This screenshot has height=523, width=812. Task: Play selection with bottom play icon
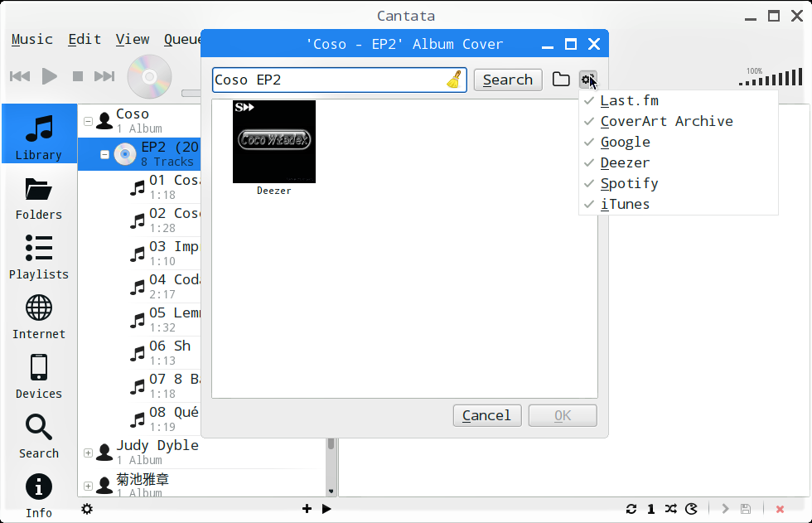tap(326, 509)
